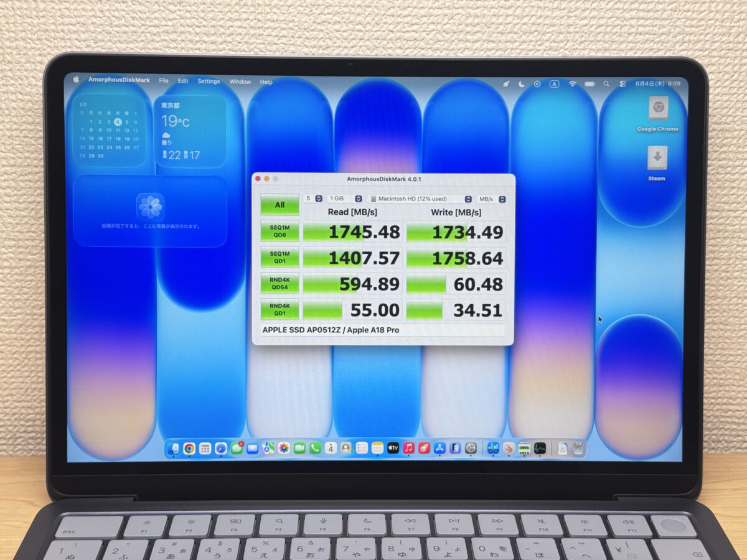Click the 1745.48 read result

click(x=352, y=231)
